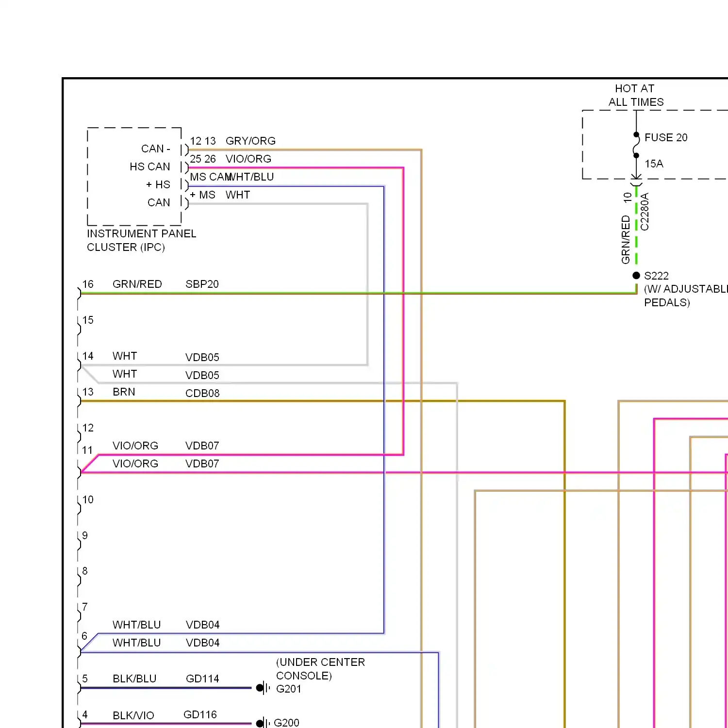Select the pin "5" label

coord(85,678)
